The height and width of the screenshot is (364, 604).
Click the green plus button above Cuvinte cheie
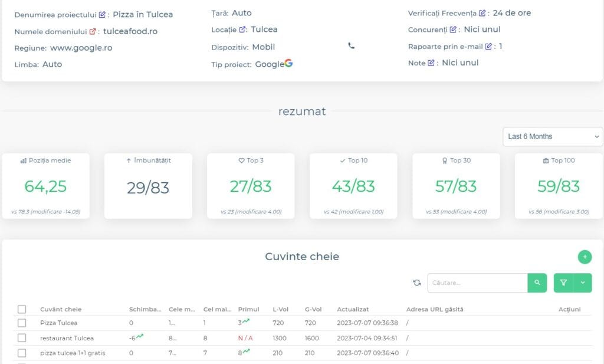[x=585, y=257]
